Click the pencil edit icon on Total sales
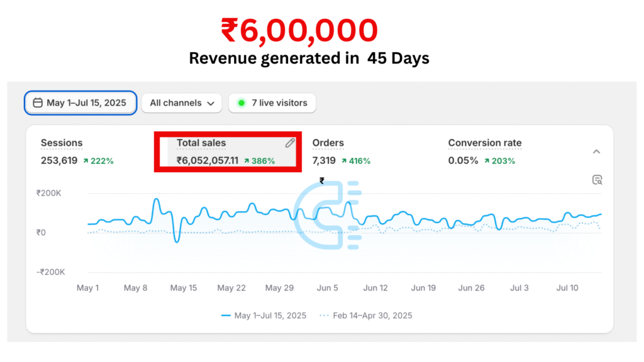Image resolution: width=644 pixels, height=362 pixels. [x=290, y=143]
